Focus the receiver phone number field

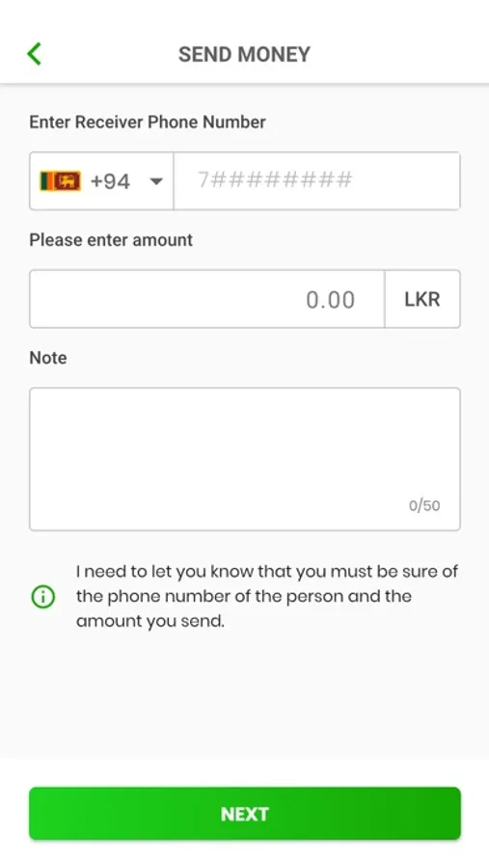(x=316, y=181)
